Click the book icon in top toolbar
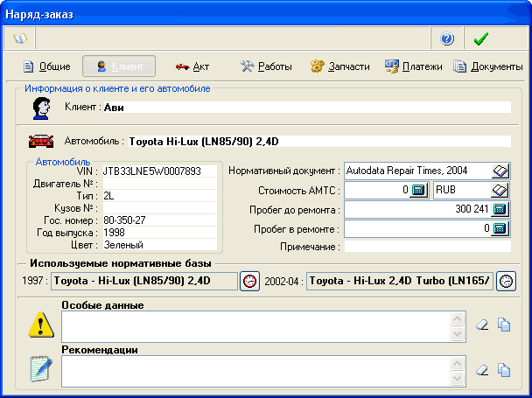 [20, 38]
